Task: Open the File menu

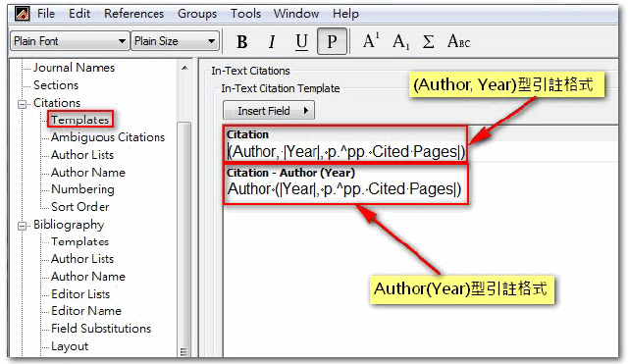Action: pyautogui.click(x=46, y=14)
